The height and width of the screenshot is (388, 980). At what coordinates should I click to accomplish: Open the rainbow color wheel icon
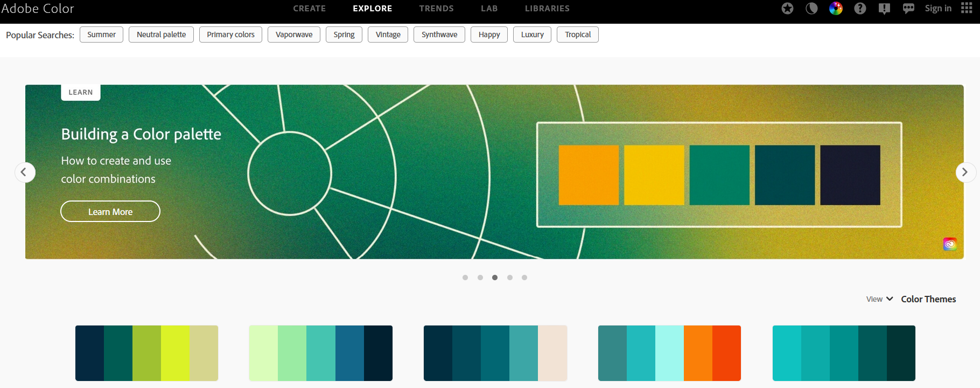pos(836,8)
